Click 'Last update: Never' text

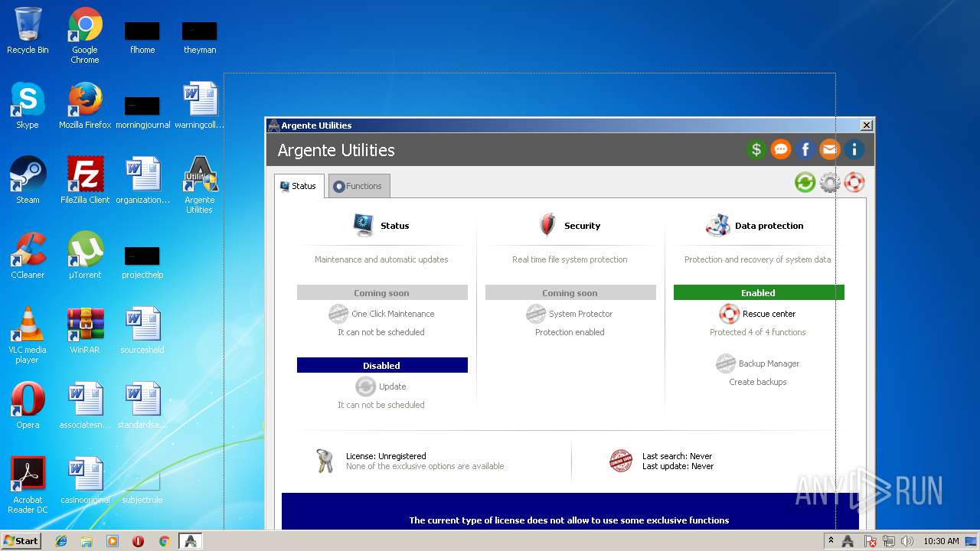(678, 466)
